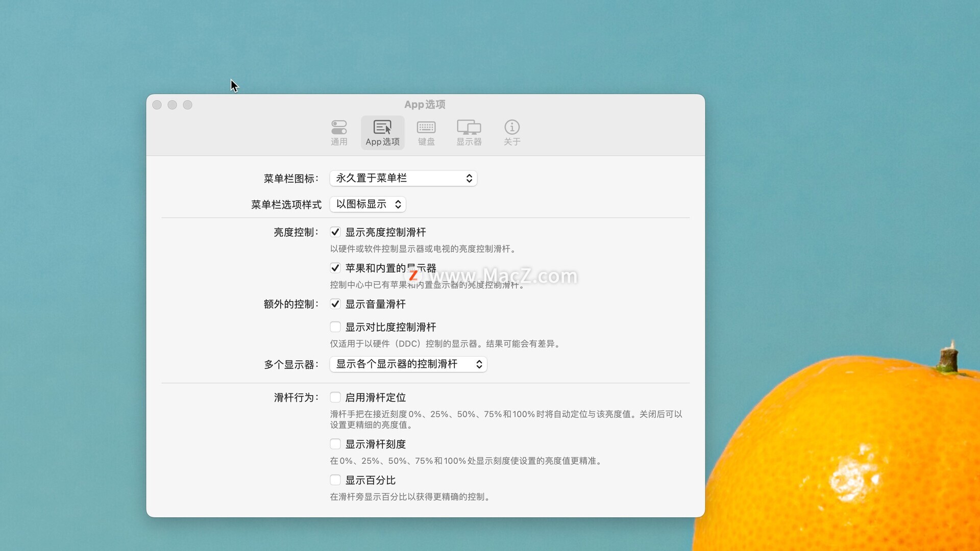This screenshot has height=551, width=980.
Task: Uncheck 显示音量滑杆 checkbox
Action: [335, 304]
